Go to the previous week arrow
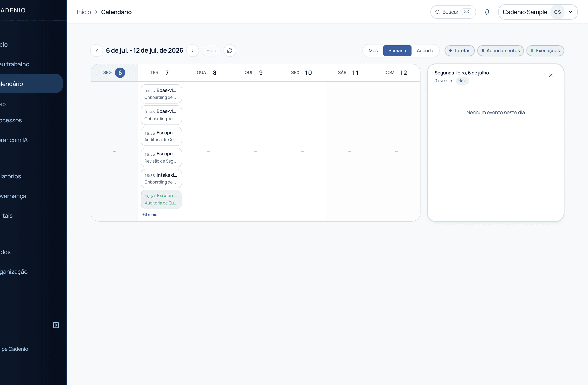The width and height of the screenshot is (588, 385). pyautogui.click(x=97, y=51)
